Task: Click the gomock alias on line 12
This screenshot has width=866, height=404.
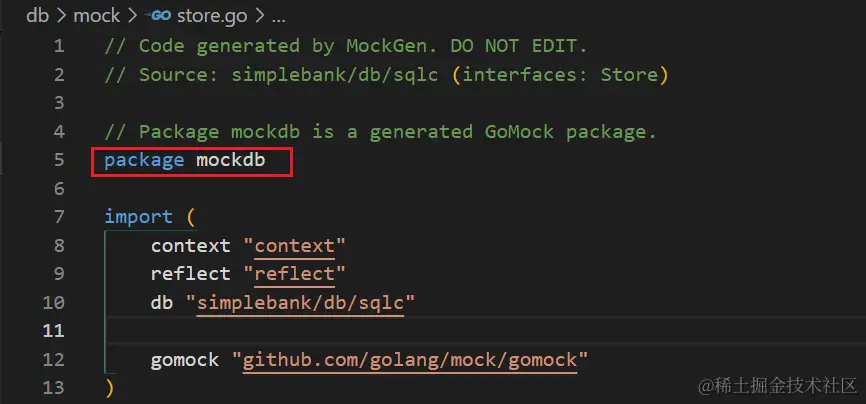Action: tap(185, 360)
